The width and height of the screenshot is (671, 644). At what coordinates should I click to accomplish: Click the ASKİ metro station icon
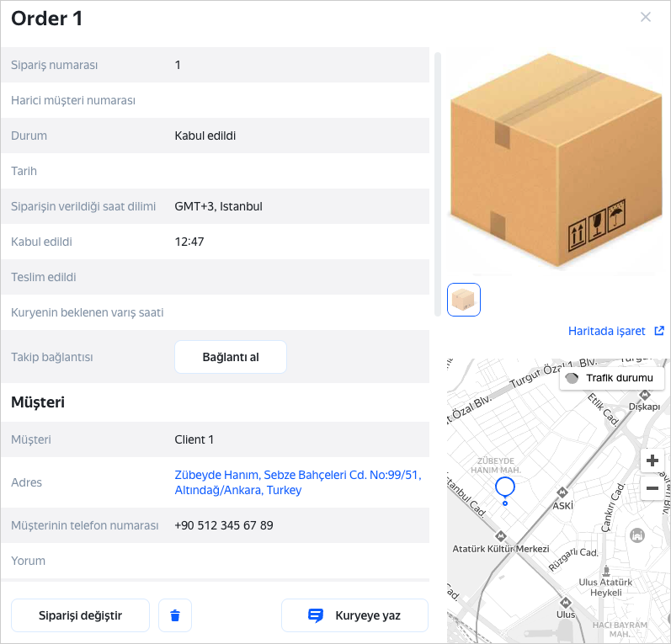562,492
